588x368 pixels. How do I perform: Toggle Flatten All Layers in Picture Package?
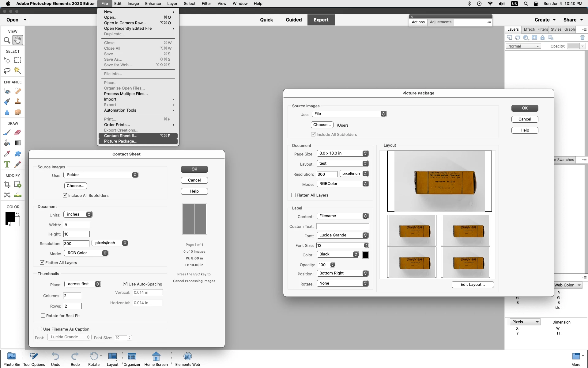pyautogui.click(x=293, y=195)
